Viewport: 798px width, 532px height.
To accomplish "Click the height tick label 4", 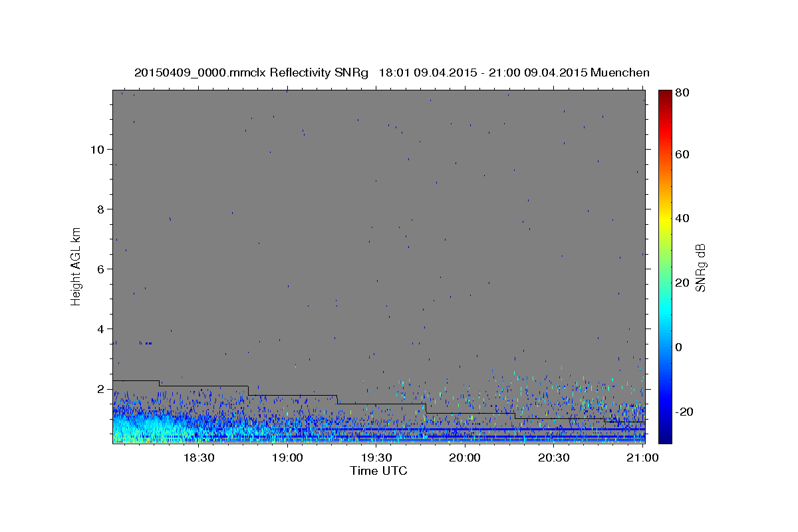I will coord(101,329).
